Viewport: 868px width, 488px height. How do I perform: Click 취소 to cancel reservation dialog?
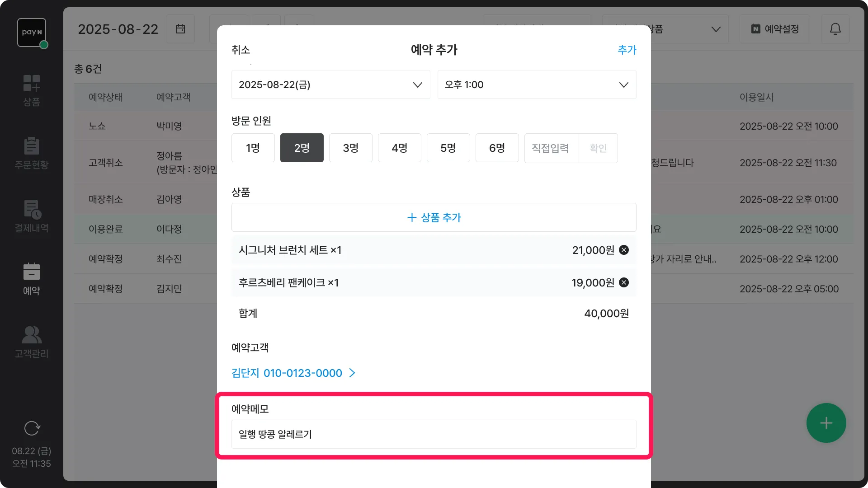coord(241,50)
